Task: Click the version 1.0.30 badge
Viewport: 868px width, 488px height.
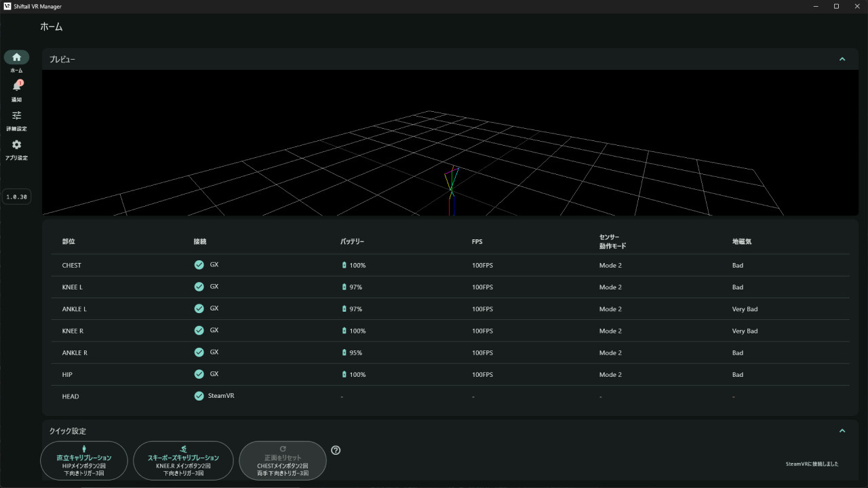Action: tap(16, 197)
